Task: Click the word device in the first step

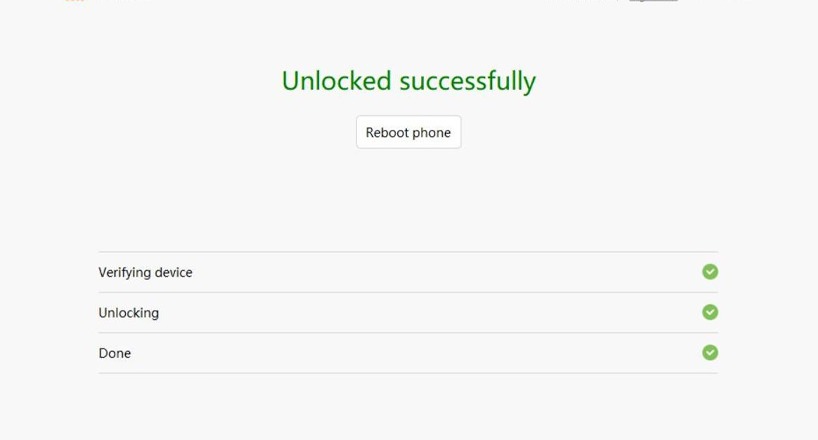Action: click(174, 272)
